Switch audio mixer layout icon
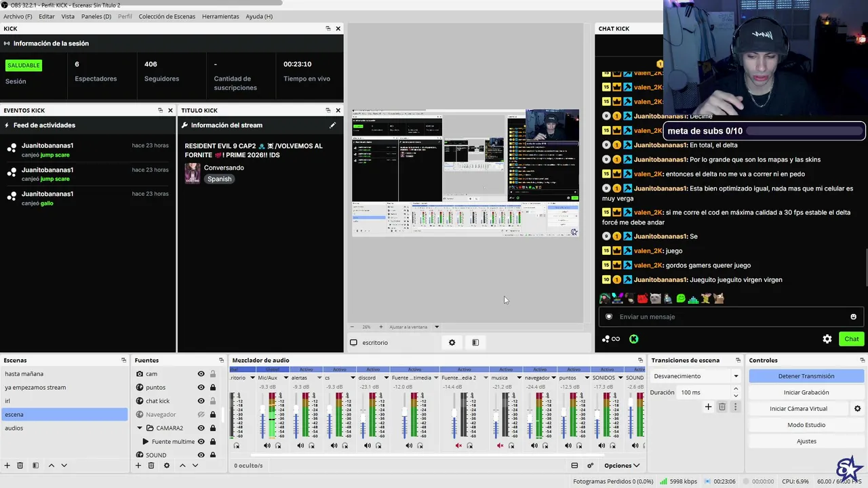 tap(574, 466)
